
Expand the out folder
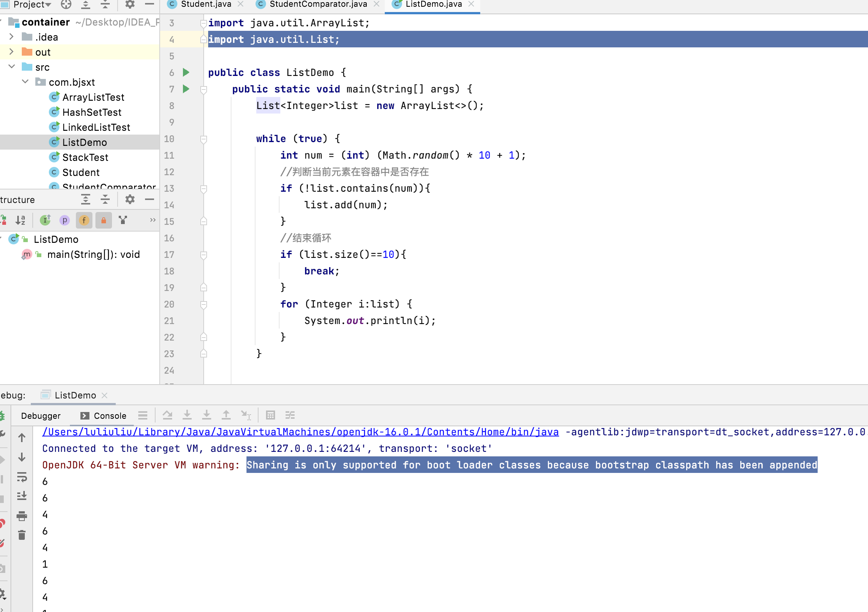coord(11,52)
